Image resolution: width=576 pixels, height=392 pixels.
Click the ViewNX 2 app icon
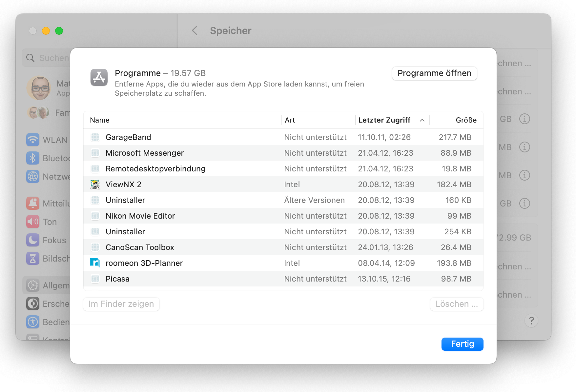pyautogui.click(x=95, y=185)
